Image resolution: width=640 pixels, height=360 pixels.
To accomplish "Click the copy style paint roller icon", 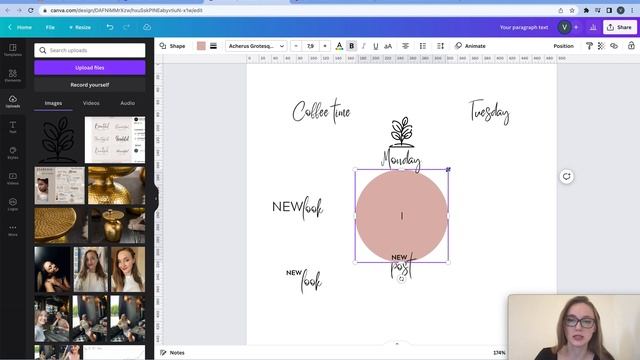I will (589, 46).
